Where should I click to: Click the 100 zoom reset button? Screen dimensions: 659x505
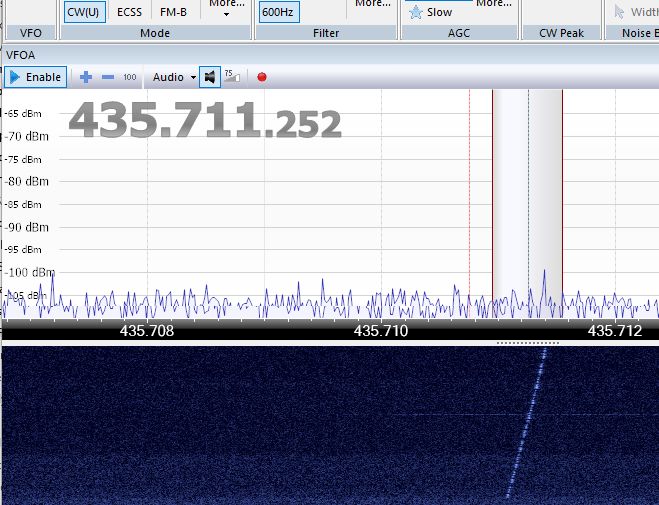[x=130, y=77]
